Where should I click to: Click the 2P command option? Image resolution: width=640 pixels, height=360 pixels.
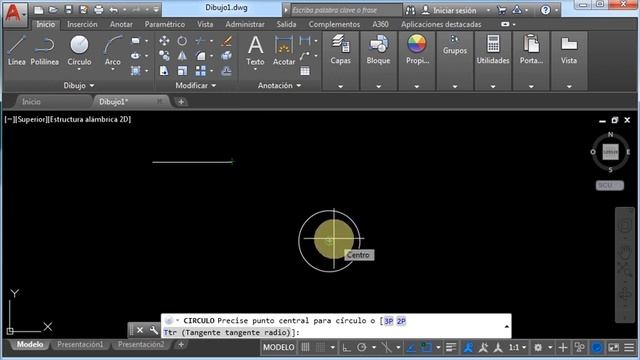[x=401, y=321]
